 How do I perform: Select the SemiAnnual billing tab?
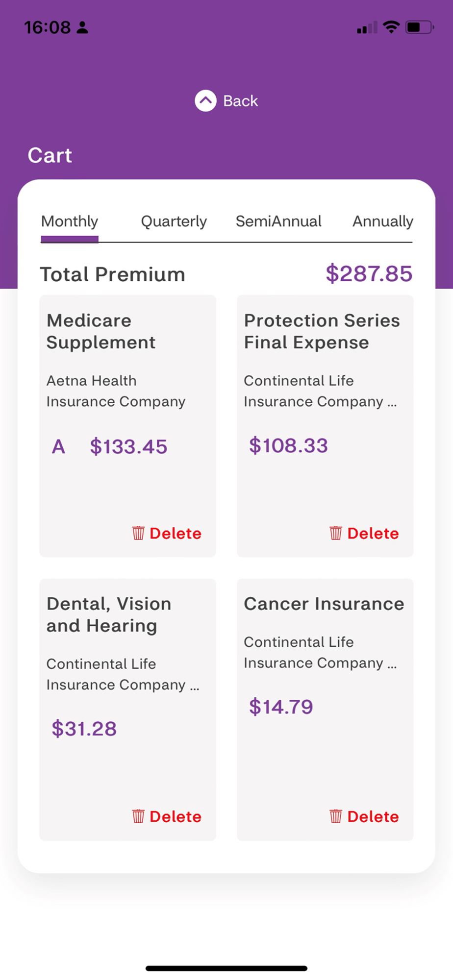click(x=278, y=221)
